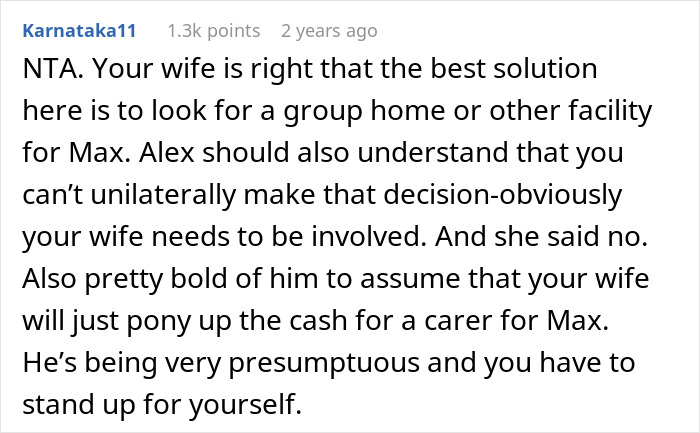Screen dimensions: 700x433
Task: Click the word 'unilaterally'
Action: coord(163,195)
